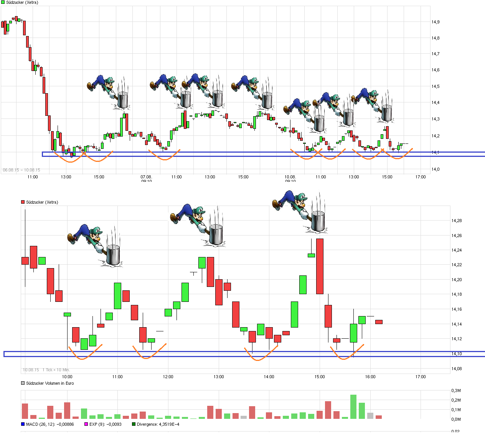
Task: Click the '0,3M' volume axis label
Action: coord(456,390)
